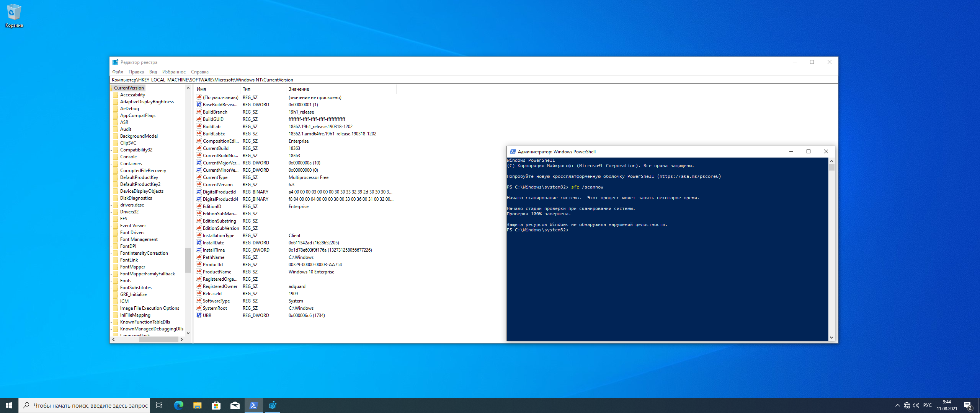Select the InstallTime QWORD value icon

199,250
